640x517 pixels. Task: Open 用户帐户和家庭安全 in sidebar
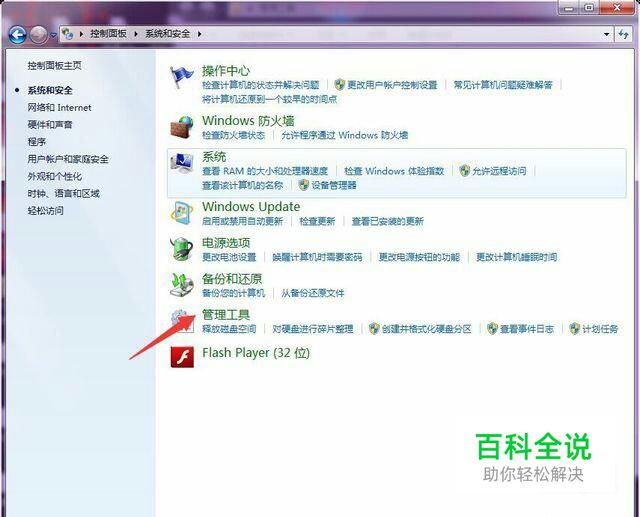pos(68,159)
